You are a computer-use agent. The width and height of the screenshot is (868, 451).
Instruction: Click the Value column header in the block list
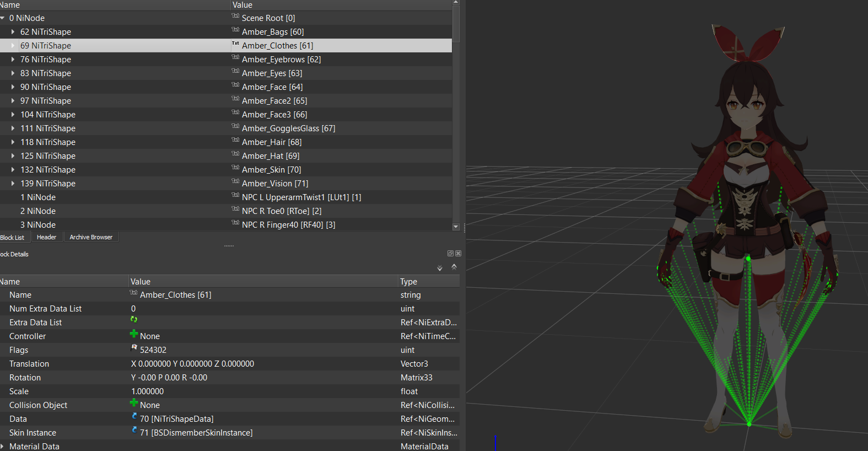(x=341, y=5)
